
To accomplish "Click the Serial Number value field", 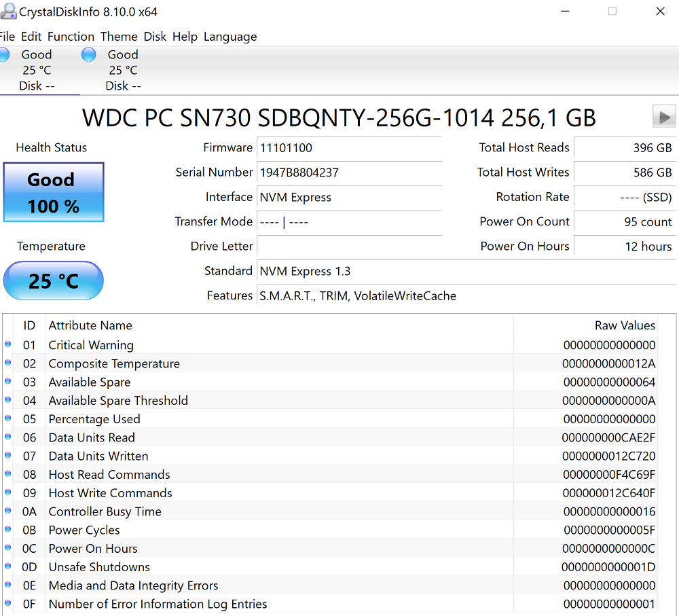I will 348,173.
